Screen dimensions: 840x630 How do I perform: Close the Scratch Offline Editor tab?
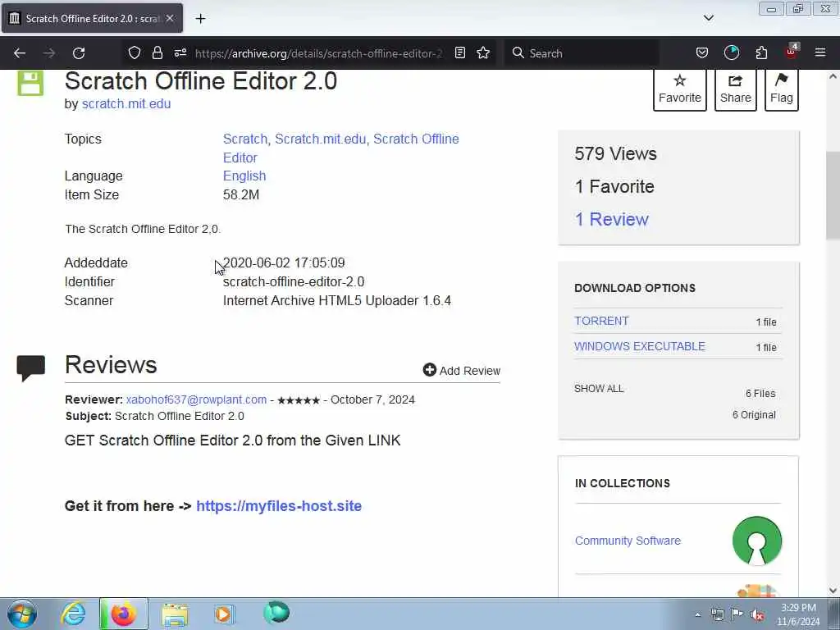(x=170, y=18)
